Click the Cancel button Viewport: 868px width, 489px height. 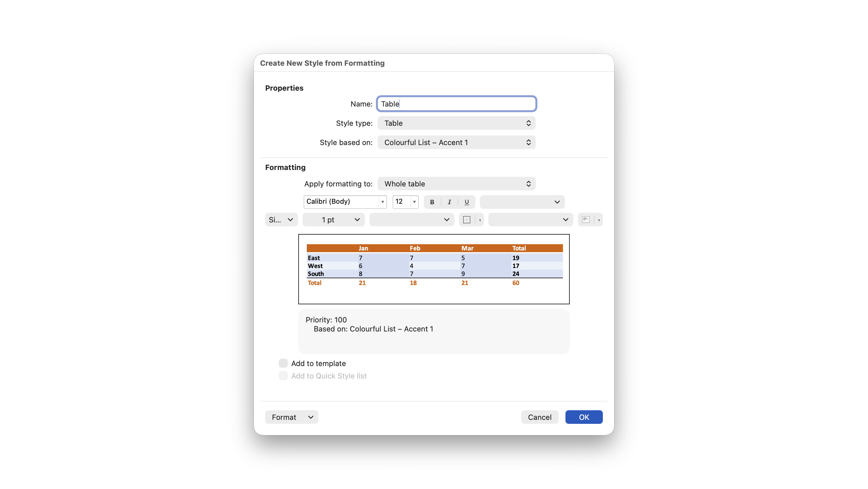(x=539, y=417)
